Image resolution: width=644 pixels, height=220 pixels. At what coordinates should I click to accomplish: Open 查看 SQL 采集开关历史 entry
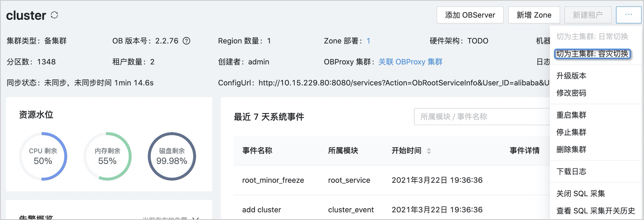click(x=595, y=211)
